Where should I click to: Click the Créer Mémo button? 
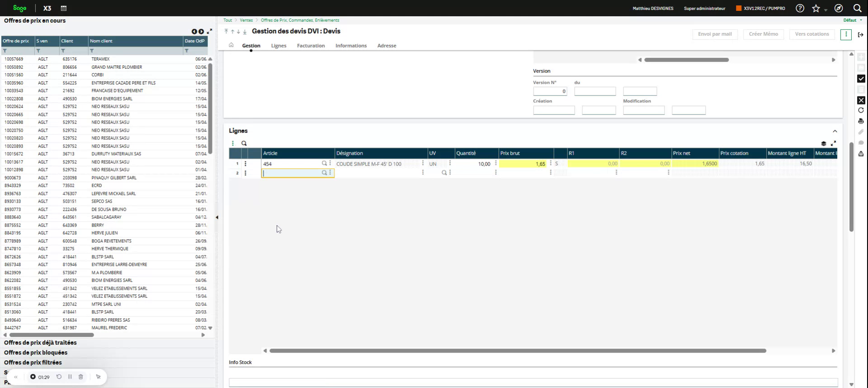click(x=763, y=34)
